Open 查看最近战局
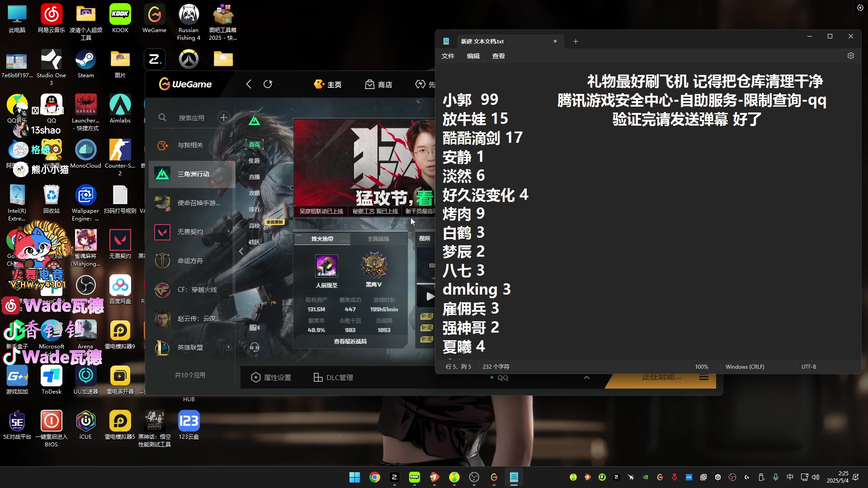Image resolution: width=868 pixels, height=488 pixels. (350, 342)
